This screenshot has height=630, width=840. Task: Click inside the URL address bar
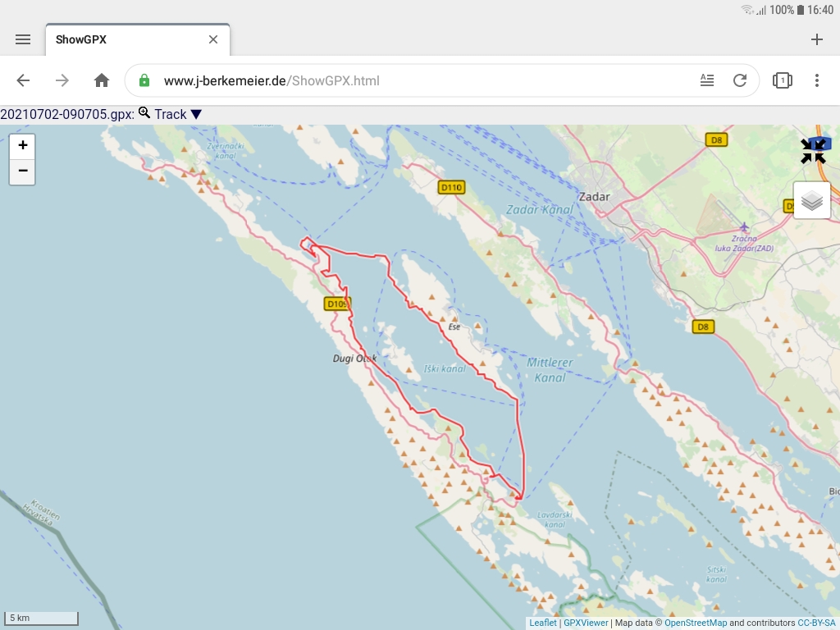[369, 80]
